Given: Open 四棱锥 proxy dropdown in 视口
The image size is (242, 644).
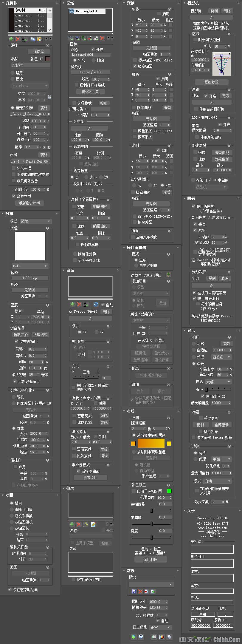Looking at the screenshot, I should pyautogui.click(x=221, y=357).
